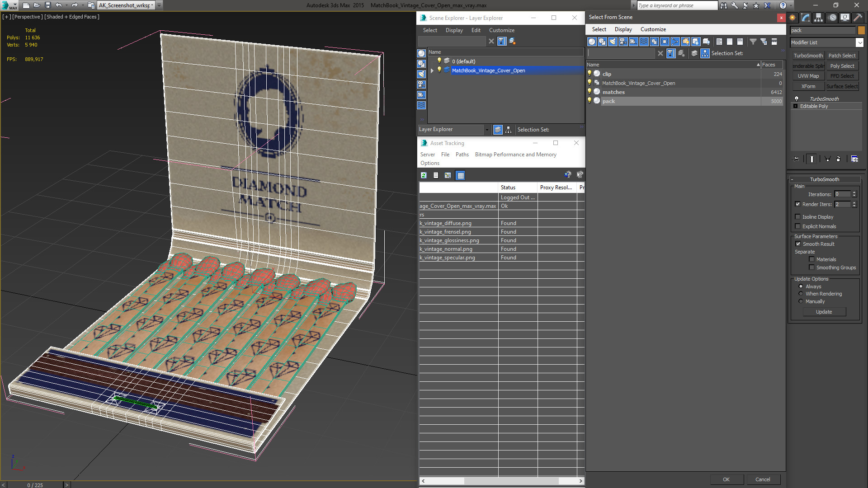The image size is (868, 488).
Task: Click Cancel button in Select From Scene
Action: click(x=763, y=479)
